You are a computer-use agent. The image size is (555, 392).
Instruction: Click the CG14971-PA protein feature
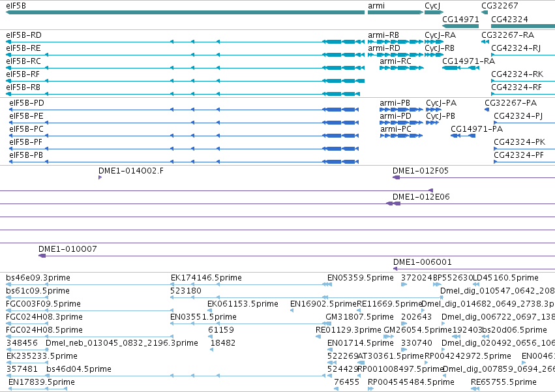pos(463,136)
